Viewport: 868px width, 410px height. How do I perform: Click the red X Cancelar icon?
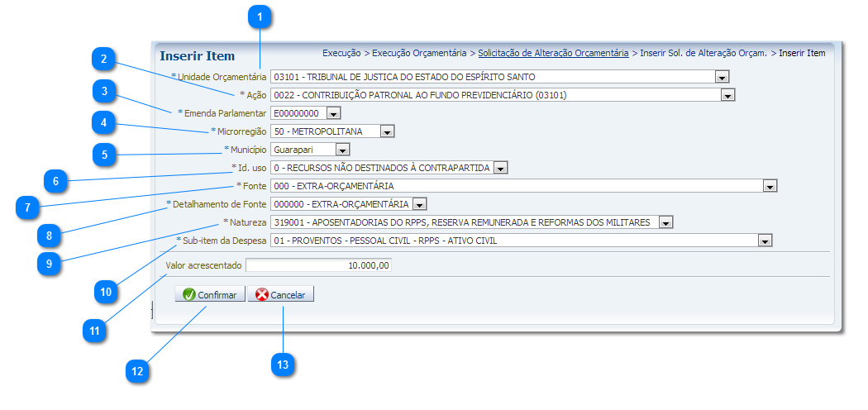(x=262, y=295)
